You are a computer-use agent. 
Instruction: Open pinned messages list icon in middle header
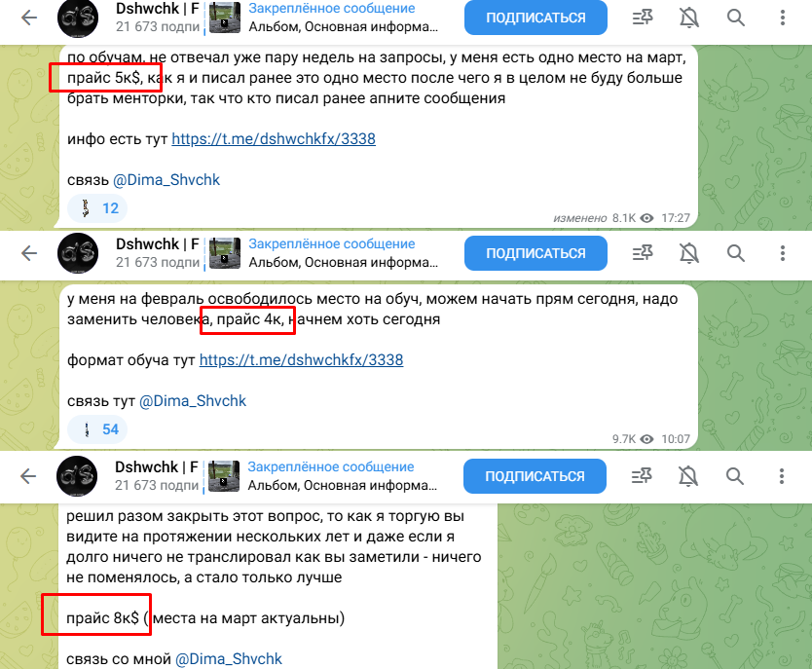pyautogui.click(x=643, y=253)
